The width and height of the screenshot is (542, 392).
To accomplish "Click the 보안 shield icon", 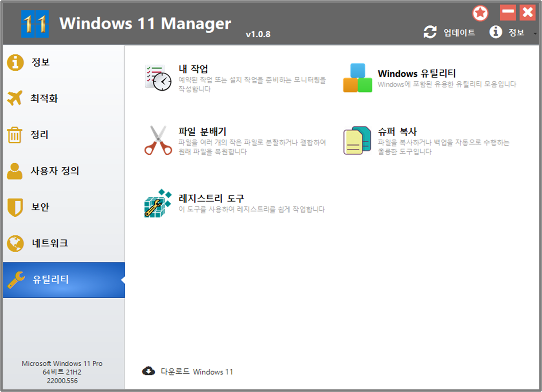I will click(15, 207).
